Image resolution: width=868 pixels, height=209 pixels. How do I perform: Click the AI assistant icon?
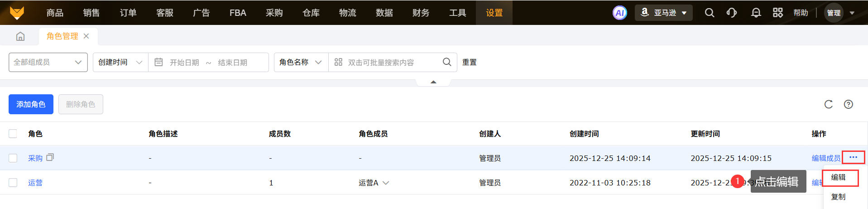619,13
